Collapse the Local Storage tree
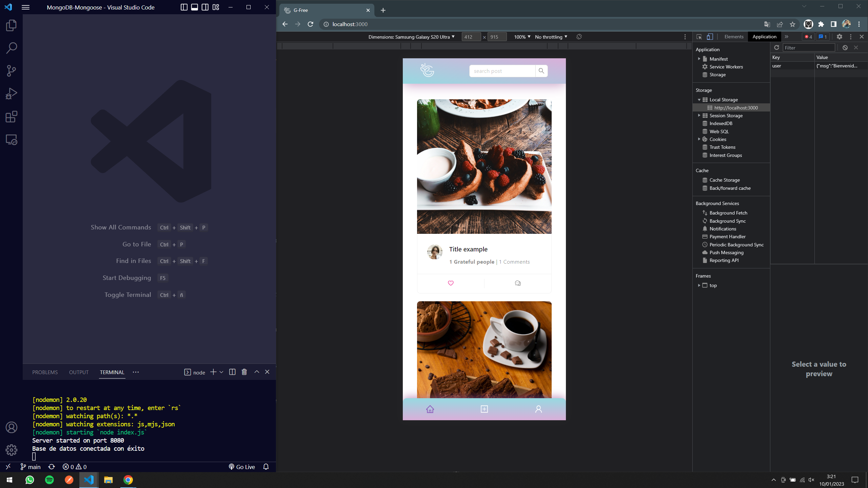Image resolution: width=868 pixels, height=488 pixels. [x=699, y=100]
